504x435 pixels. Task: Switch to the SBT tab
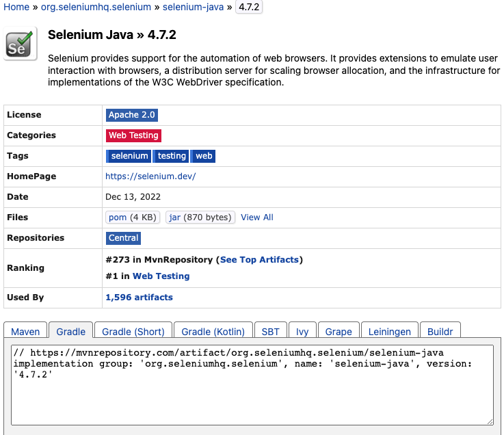pyautogui.click(x=270, y=331)
